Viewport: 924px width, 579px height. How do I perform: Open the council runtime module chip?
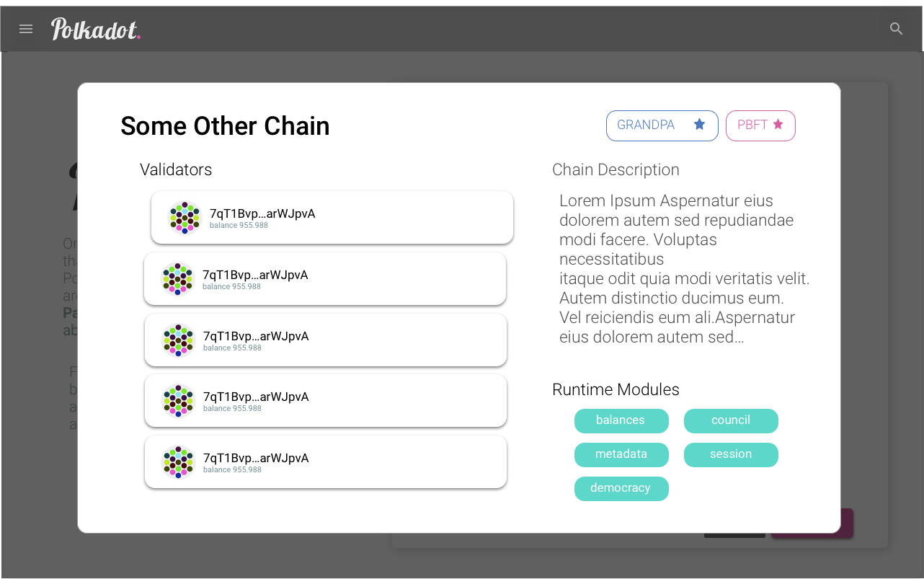731,421
